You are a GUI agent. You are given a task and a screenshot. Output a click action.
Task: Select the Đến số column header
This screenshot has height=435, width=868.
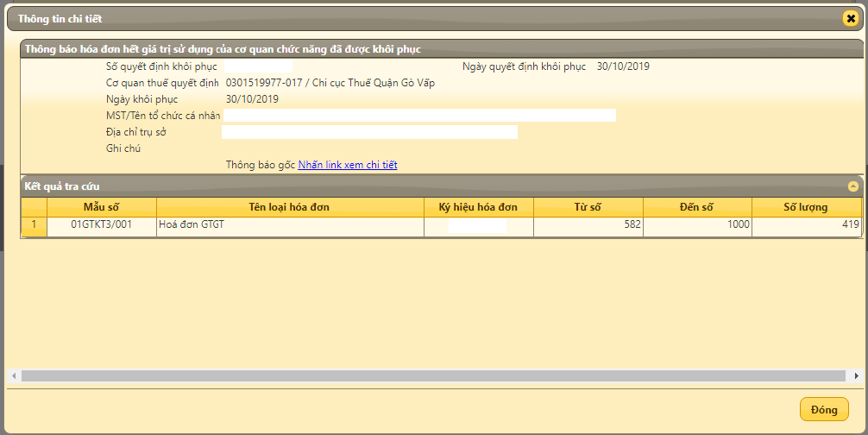point(697,207)
